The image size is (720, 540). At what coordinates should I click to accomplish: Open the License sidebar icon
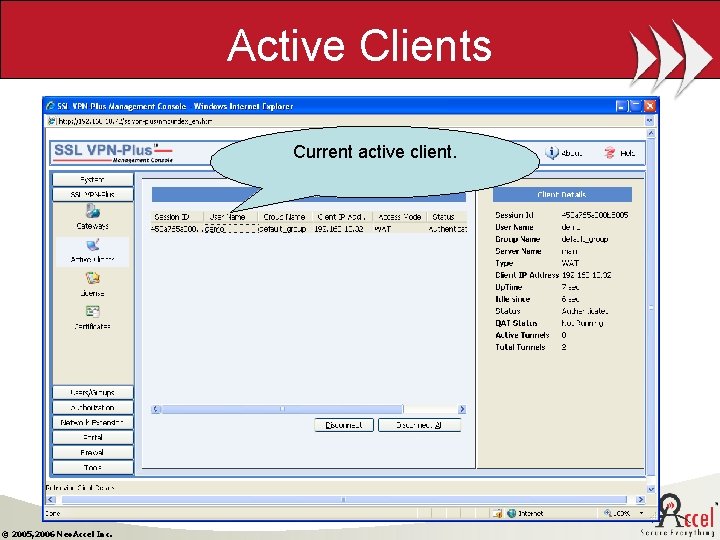point(93,278)
